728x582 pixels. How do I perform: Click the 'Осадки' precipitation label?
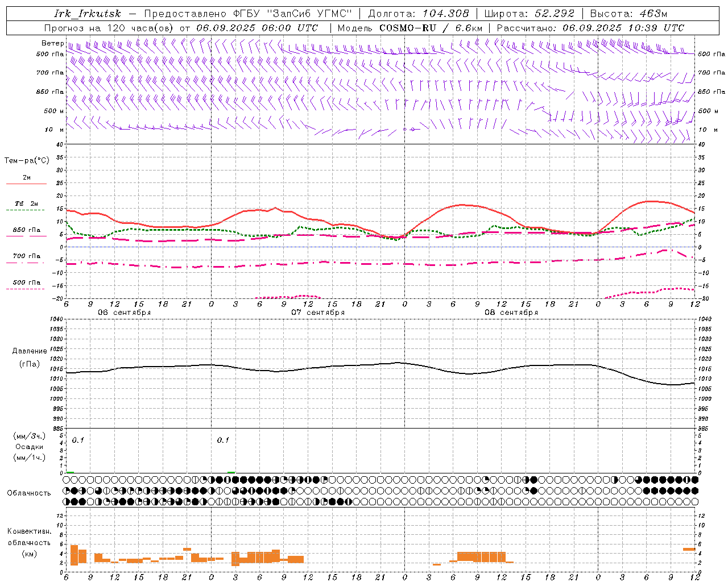point(29,447)
